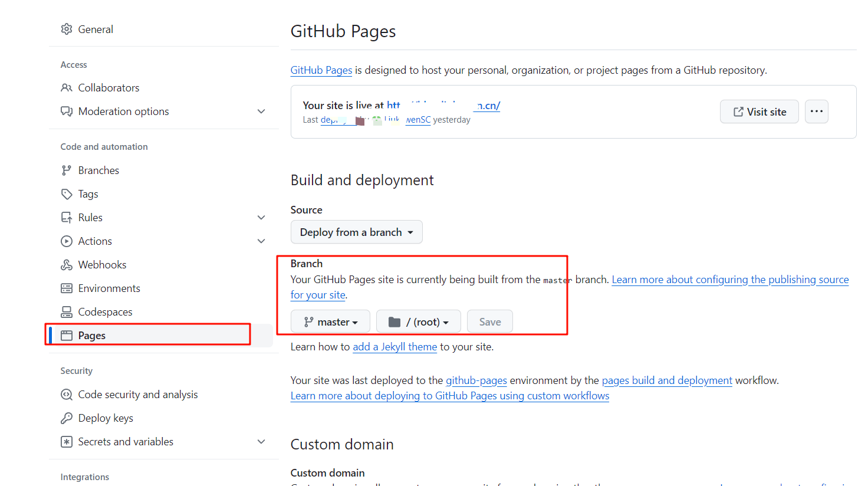This screenshot has height=486, width=868.
Task: Open the github-pages environment link
Action: coord(476,380)
